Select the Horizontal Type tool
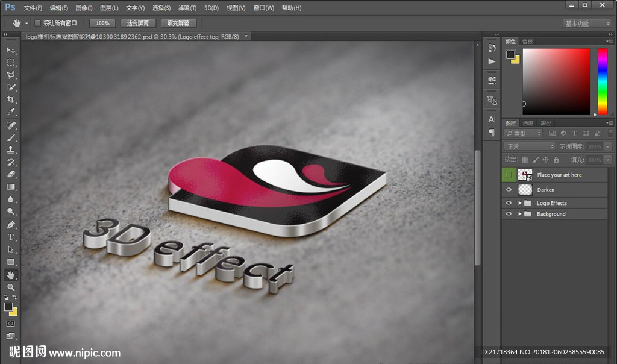617x364 pixels. pos(11,237)
